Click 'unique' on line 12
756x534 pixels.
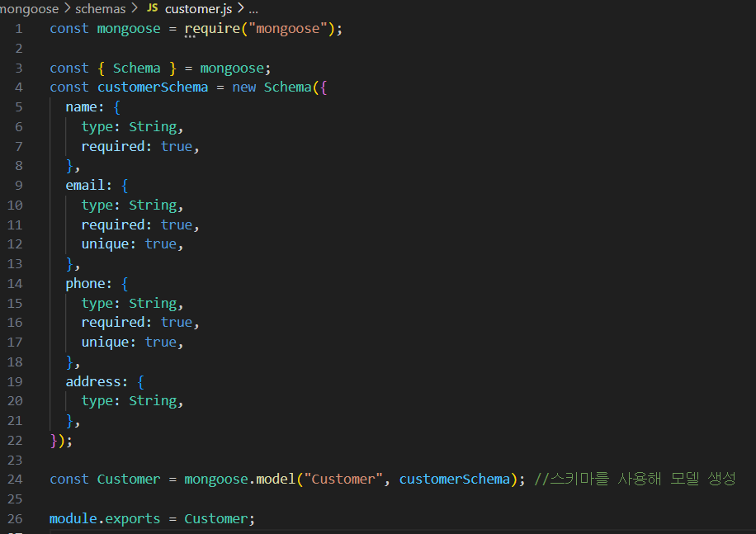(105, 244)
